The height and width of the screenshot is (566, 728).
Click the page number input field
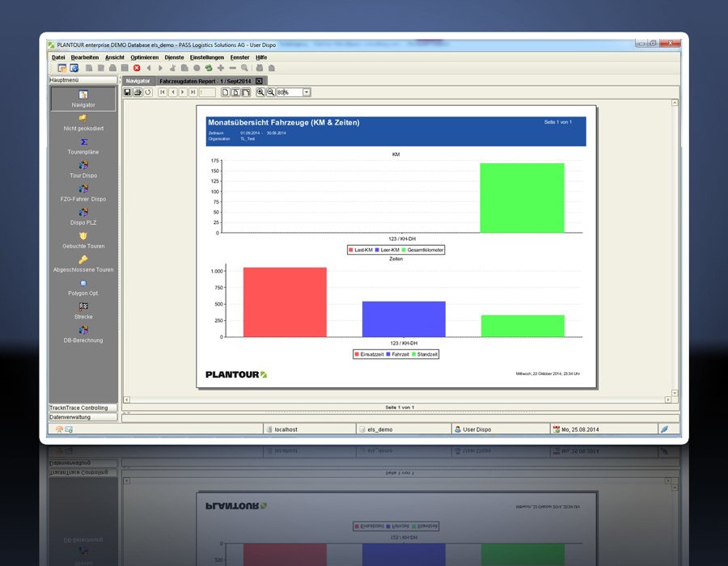click(207, 92)
